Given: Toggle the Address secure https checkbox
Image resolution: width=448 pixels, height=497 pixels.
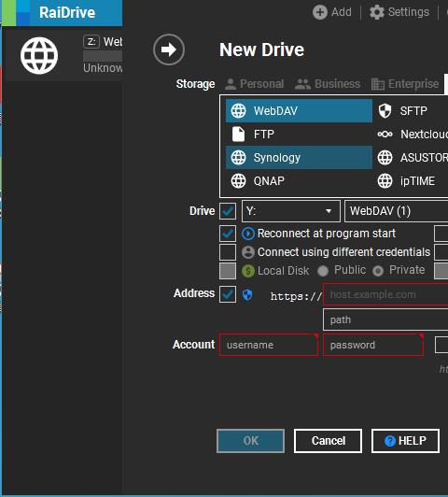Looking at the screenshot, I should (x=228, y=294).
